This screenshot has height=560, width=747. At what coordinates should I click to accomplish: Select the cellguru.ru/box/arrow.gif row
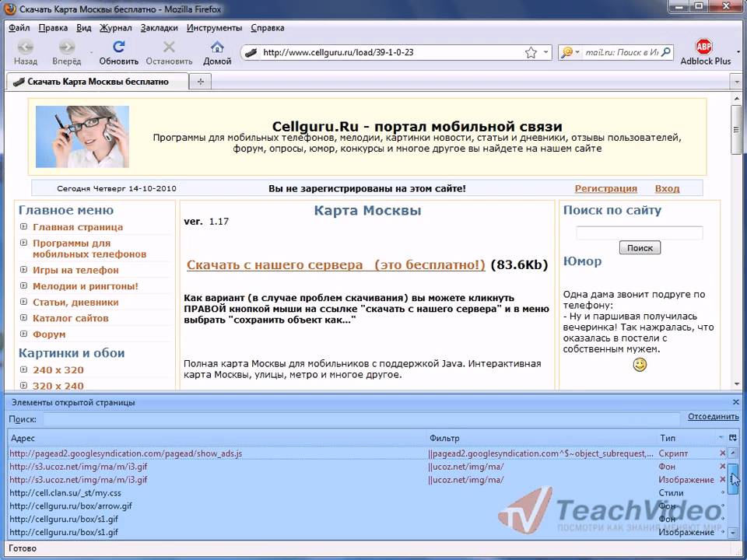pos(71,506)
